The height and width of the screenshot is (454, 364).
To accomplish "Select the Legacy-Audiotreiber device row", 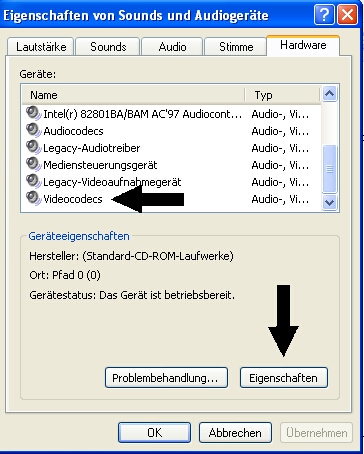I will [x=171, y=148].
